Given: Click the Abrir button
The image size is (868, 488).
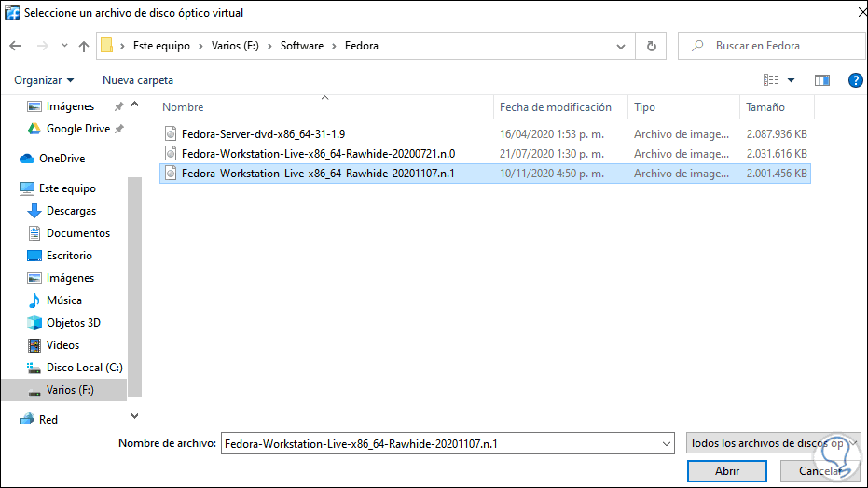Looking at the screenshot, I should (727, 471).
